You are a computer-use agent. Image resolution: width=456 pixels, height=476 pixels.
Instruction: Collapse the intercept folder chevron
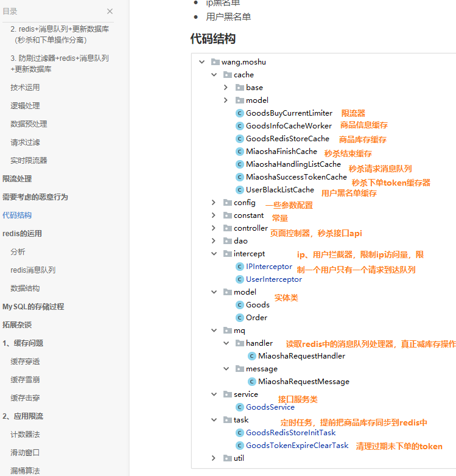coord(214,254)
